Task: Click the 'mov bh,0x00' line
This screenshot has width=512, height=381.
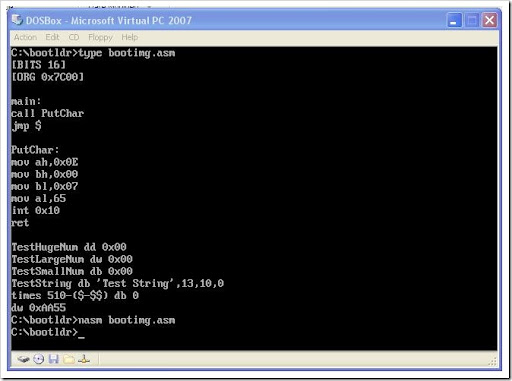Action: (44, 174)
